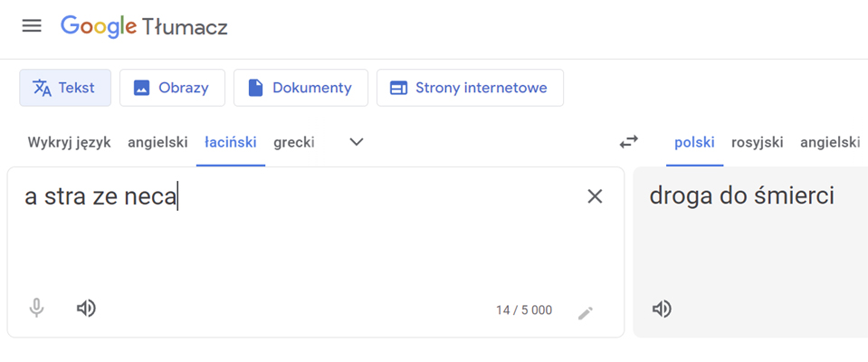
Task: Set source language to angielski
Action: 157,143
